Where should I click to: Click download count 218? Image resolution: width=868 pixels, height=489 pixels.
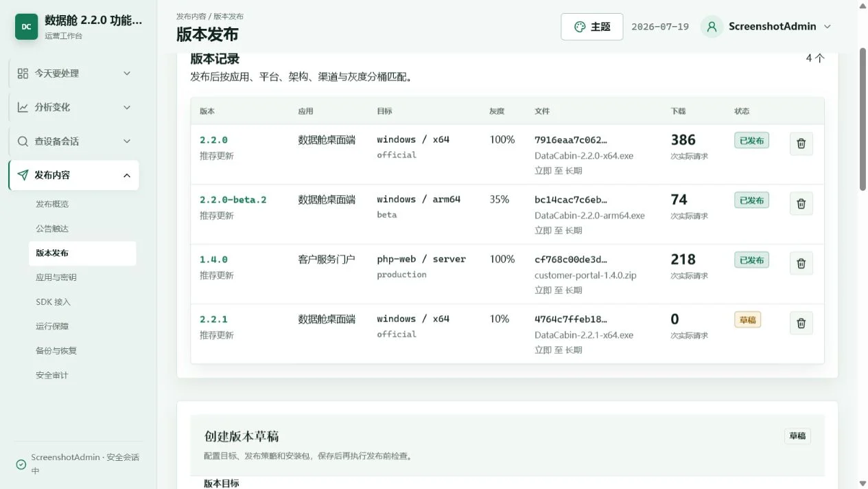coord(683,260)
